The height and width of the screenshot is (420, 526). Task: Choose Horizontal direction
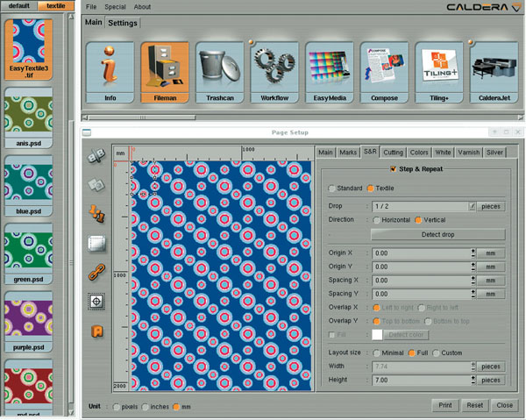point(377,220)
